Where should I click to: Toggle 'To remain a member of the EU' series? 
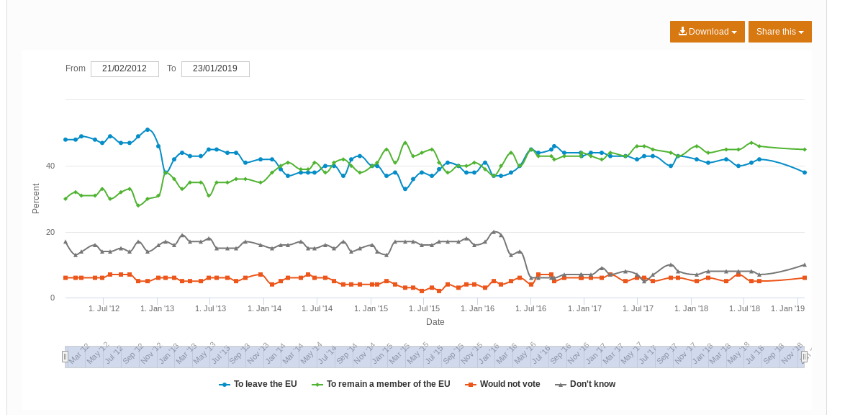point(388,384)
